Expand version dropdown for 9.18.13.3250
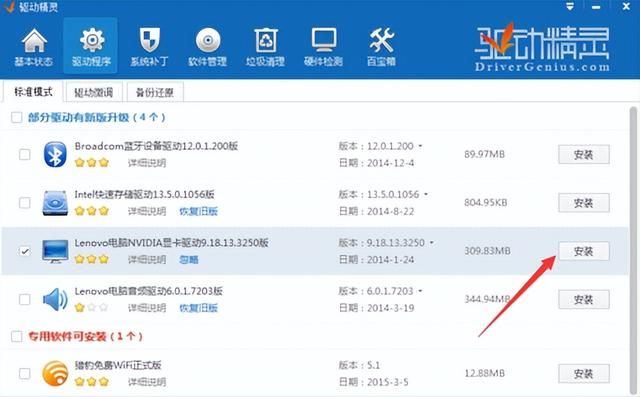The height and width of the screenshot is (397, 640). click(432, 242)
